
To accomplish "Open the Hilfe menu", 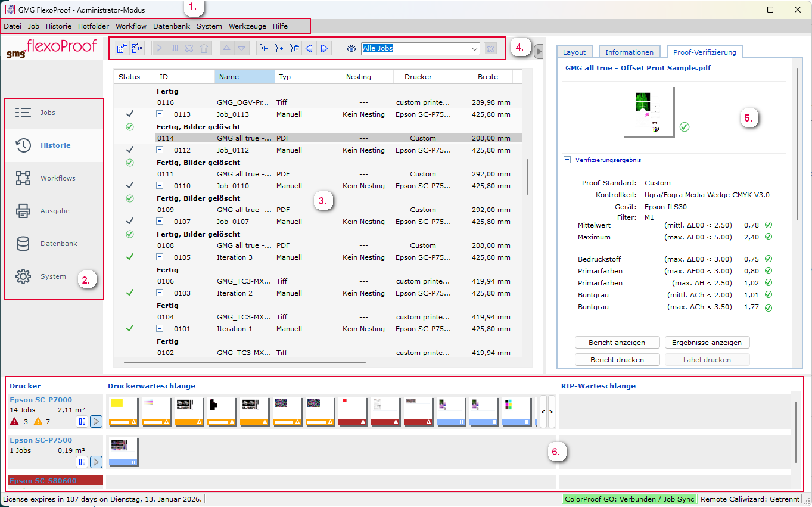I will [x=280, y=26].
